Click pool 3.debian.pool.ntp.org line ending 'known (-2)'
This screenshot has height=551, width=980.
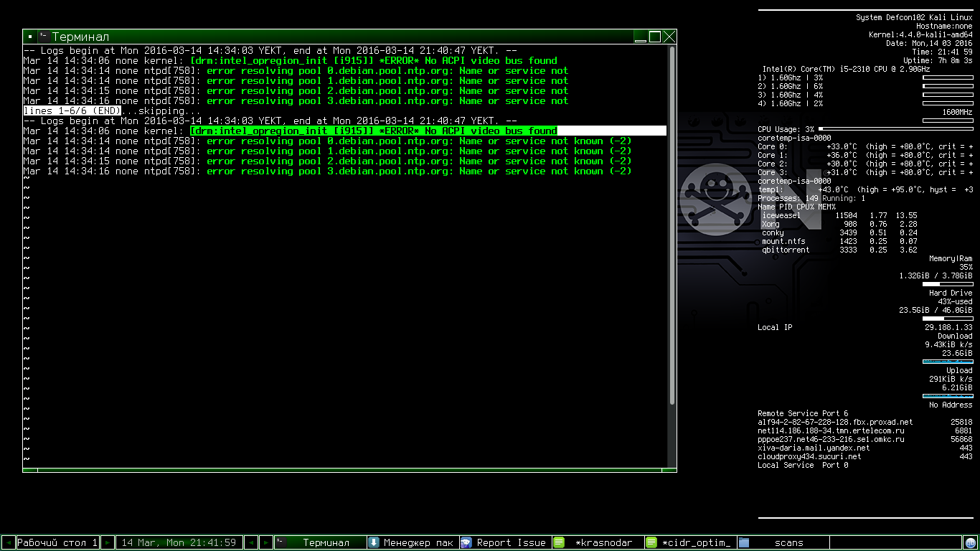[x=327, y=171]
